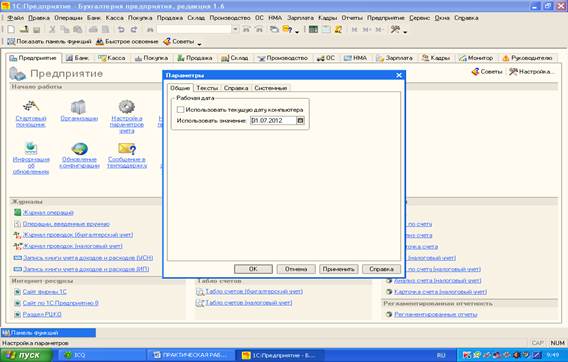Viewport: 568px width, 362px height.
Task: Click the Панель функций window bar item
Action: coord(49,333)
